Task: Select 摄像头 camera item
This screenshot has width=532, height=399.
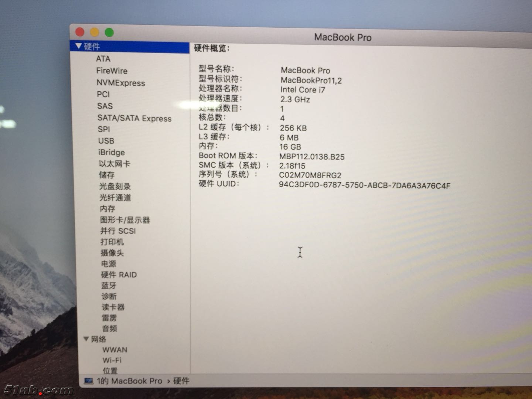Action: coord(112,253)
